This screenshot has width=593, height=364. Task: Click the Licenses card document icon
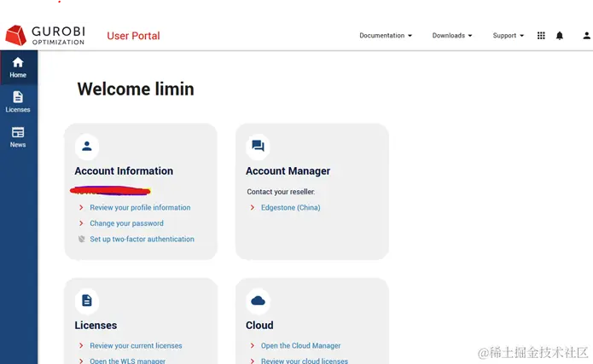point(87,301)
